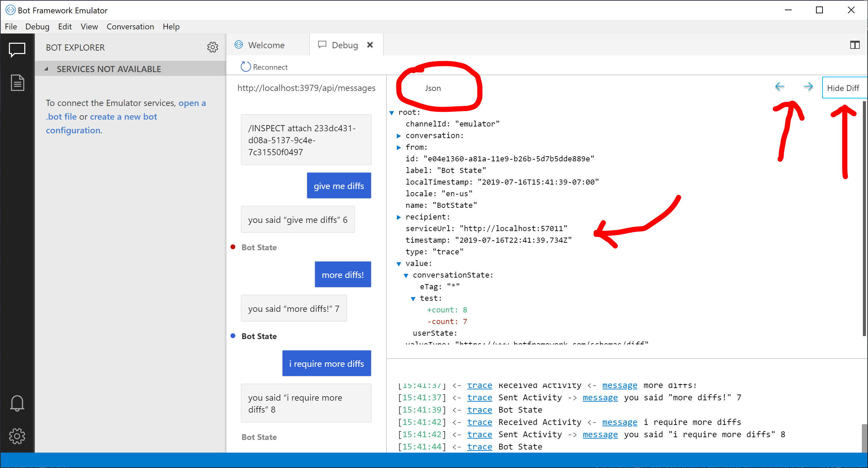The image size is (868, 468).
Task: Open the Edit menu
Action: click(x=65, y=26)
